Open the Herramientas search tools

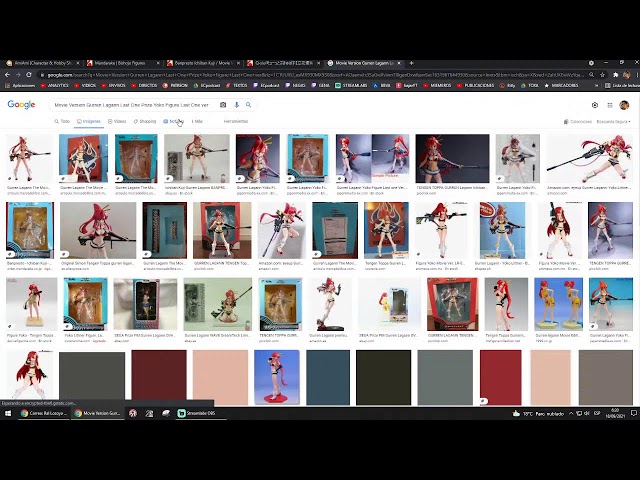(236, 121)
